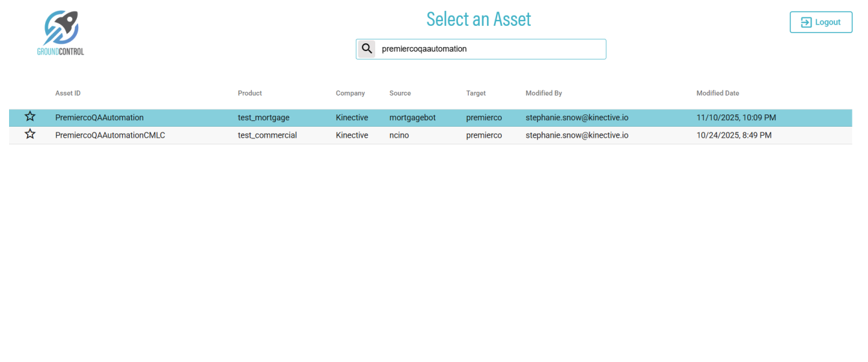This screenshot has width=868, height=362.
Task: Sort by the Product column header
Action: pyautogui.click(x=250, y=93)
